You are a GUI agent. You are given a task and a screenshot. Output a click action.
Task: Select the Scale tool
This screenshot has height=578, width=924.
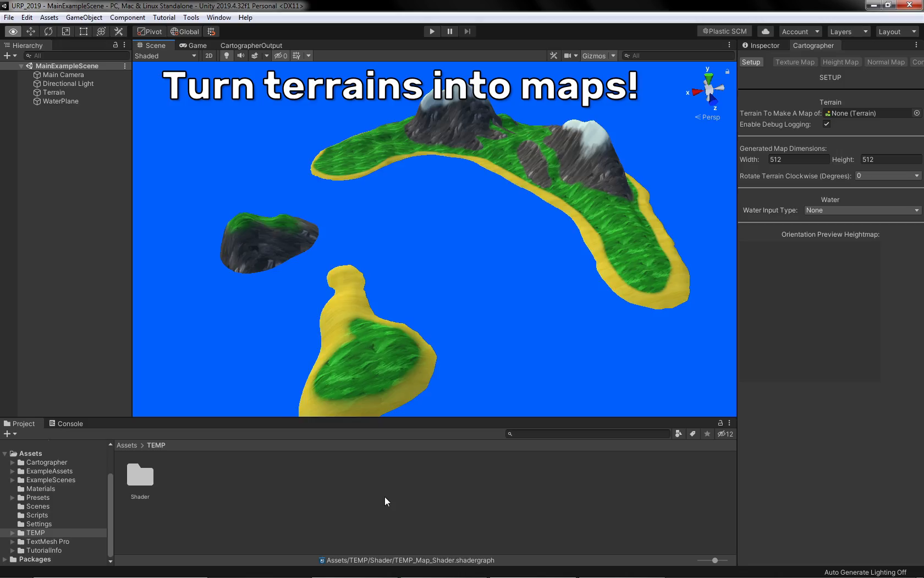tap(66, 31)
